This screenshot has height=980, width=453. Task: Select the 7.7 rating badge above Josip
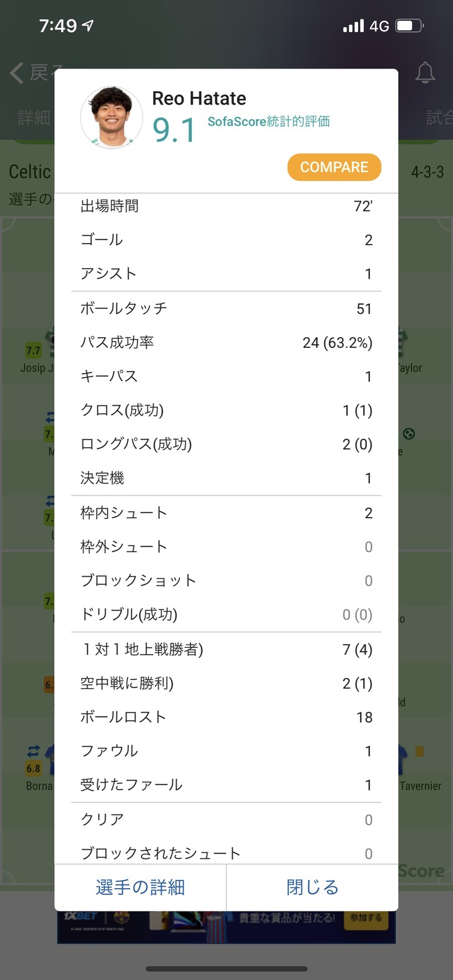click(x=33, y=350)
